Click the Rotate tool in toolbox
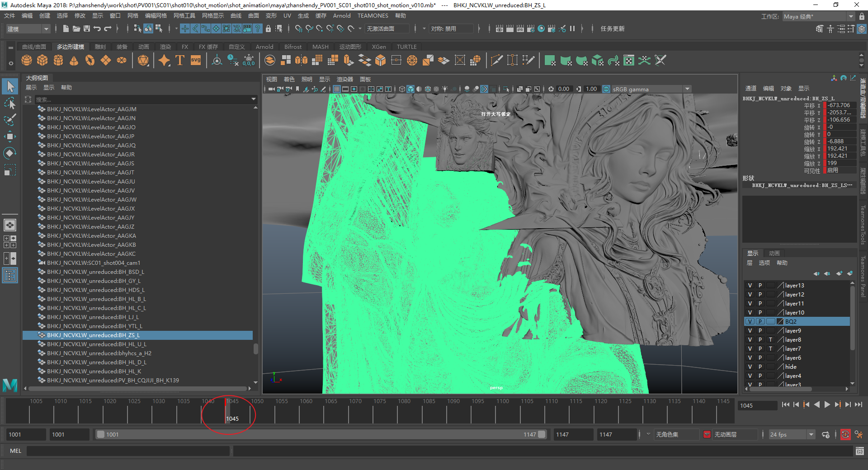The width and height of the screenshot is (868, 470). (x=10, y=153)
